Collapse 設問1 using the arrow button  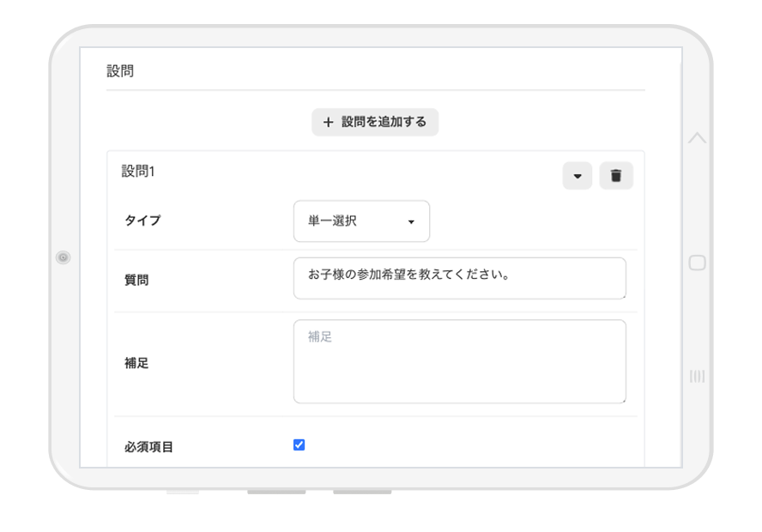577,176
